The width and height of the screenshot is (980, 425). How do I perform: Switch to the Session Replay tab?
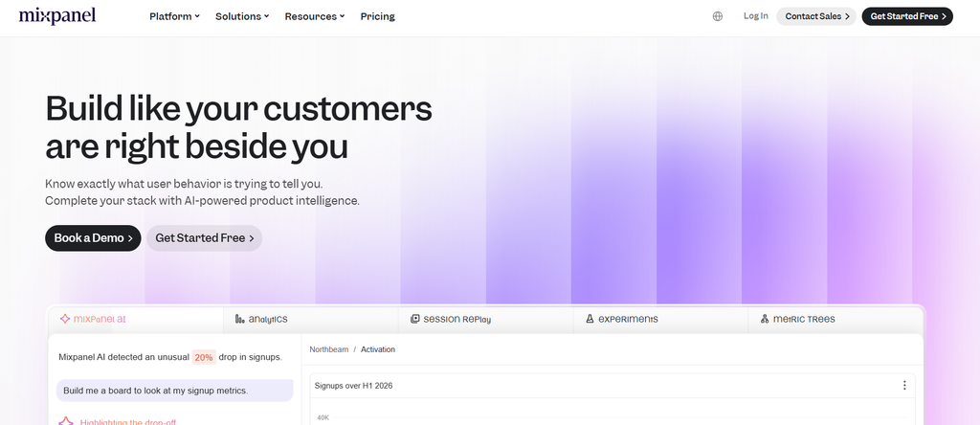[485, 319]
